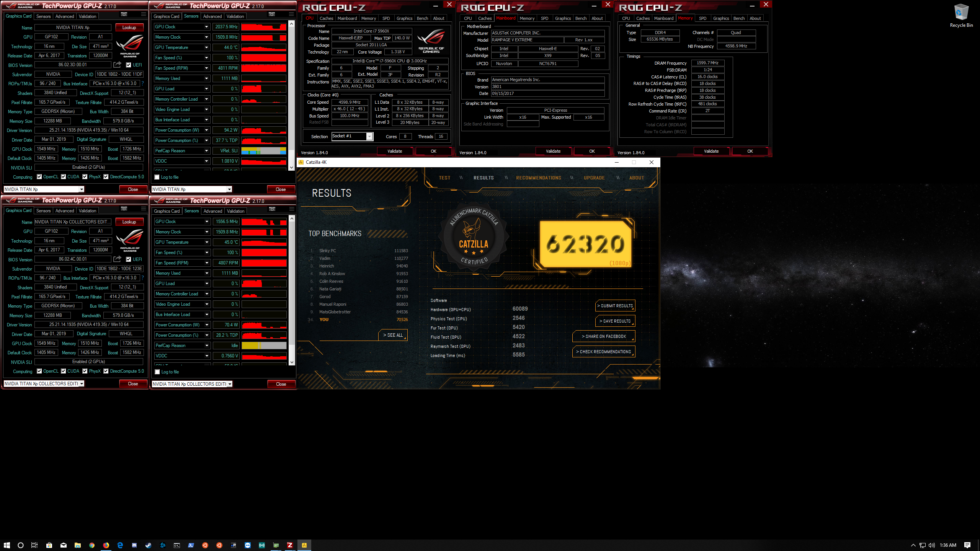This screenshot has height=551, width=980.
Task: Click SHARE ON FACEBOOK in Catzilla
Action: pyautogui.click(x=604, y=336)
